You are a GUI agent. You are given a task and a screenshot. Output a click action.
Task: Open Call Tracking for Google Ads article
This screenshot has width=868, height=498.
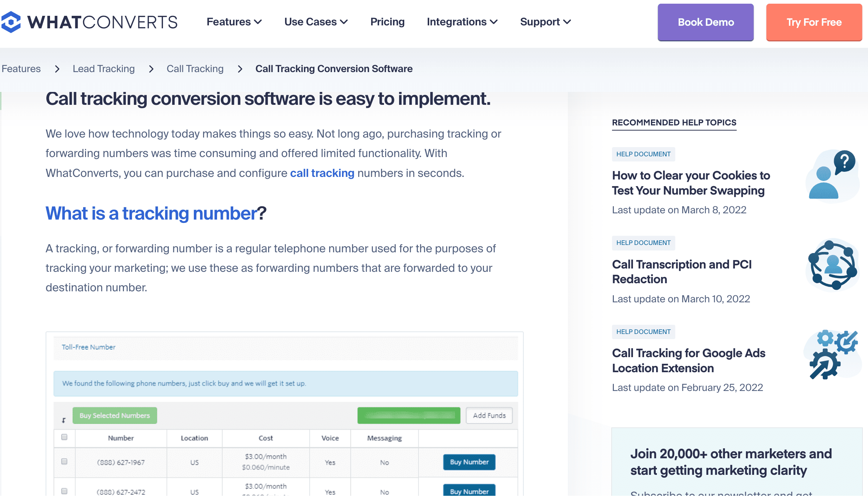pos(689,360)
